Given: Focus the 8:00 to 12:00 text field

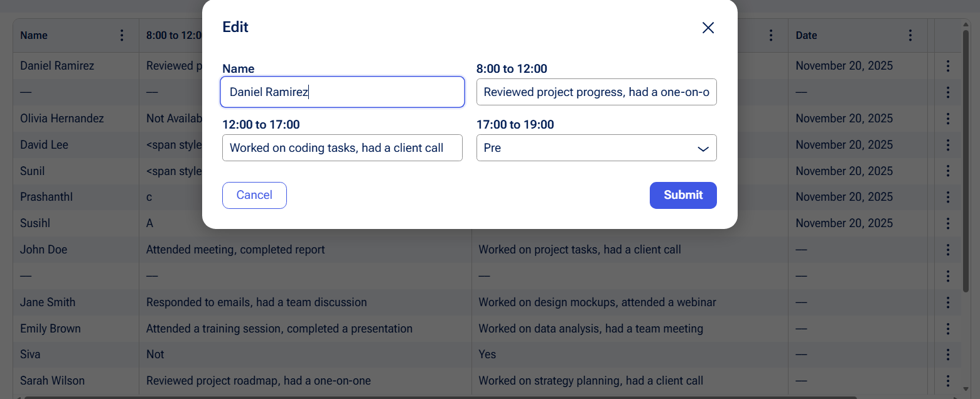Looking at the screenshot, I should (x=596, y=92).
